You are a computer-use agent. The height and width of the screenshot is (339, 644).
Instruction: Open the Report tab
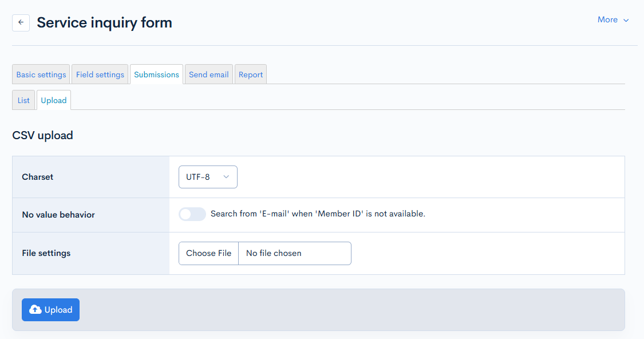coord(251,74)
